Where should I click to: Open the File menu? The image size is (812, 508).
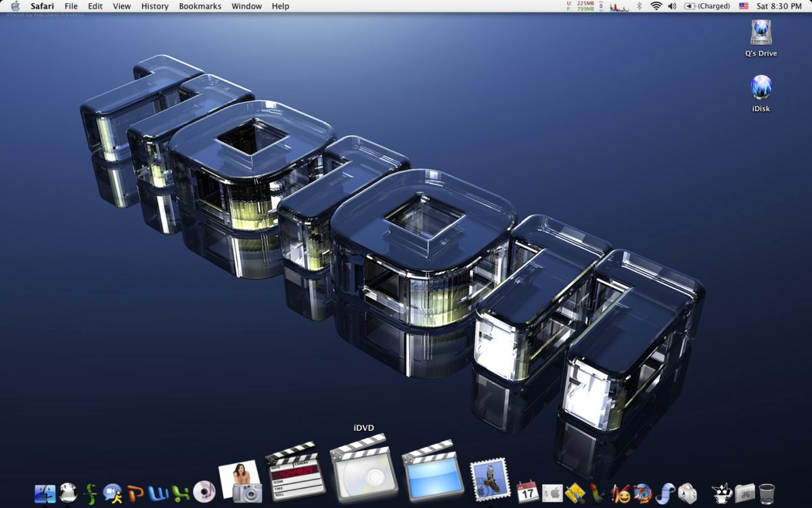coord(71,6)
